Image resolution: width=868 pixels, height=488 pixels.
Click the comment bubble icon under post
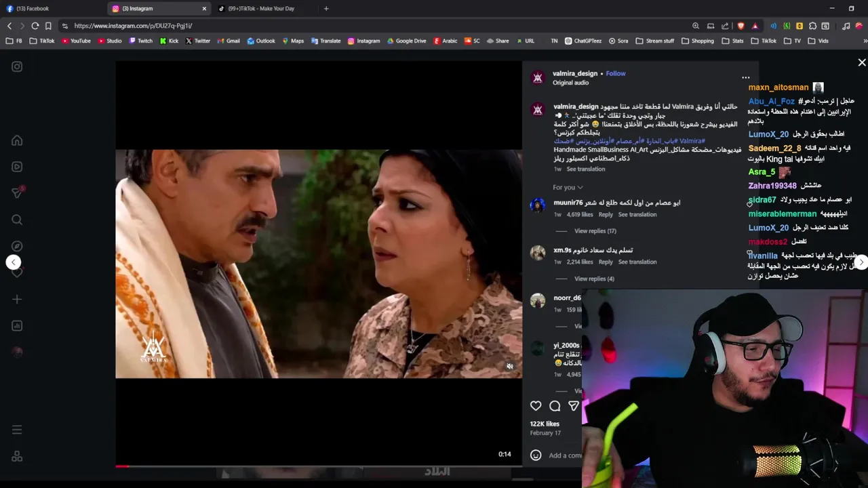(x=555, y=406)
